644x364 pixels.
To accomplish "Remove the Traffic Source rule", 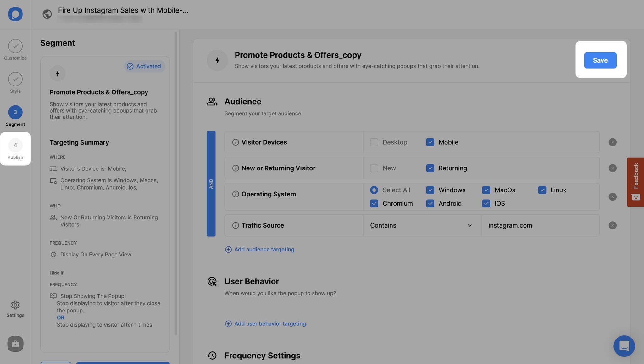I will [612, 225].
